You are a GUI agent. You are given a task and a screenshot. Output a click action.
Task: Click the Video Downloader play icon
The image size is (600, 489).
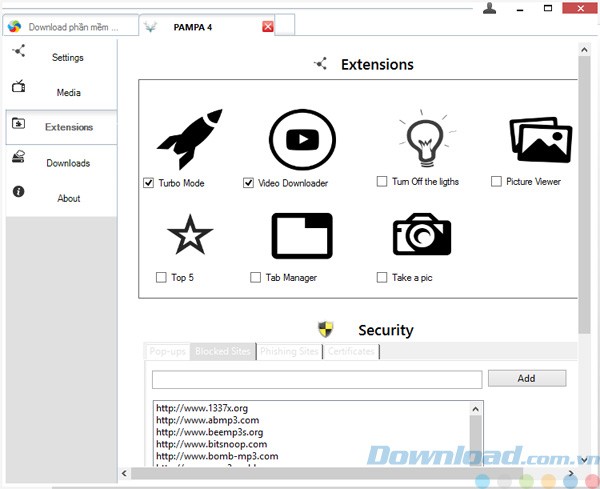pyautogui.click(x=302, y=139)
